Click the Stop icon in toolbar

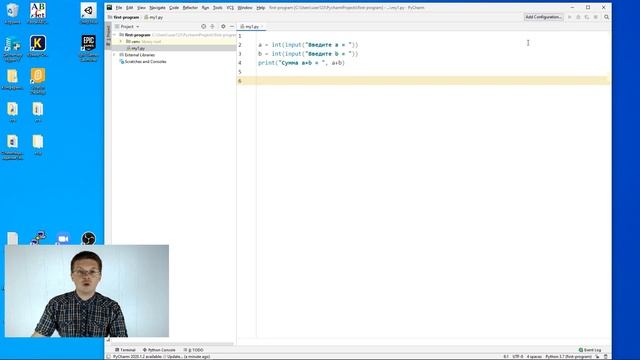click(x=596, y=17)
